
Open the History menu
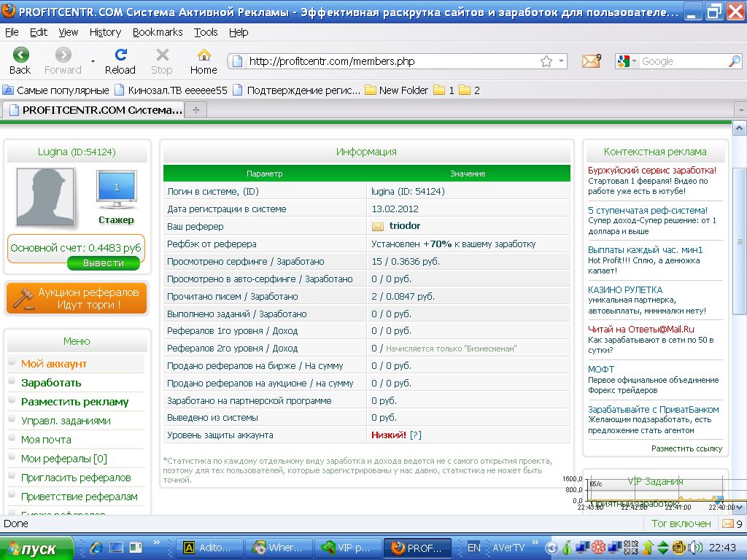click(105, 32)
